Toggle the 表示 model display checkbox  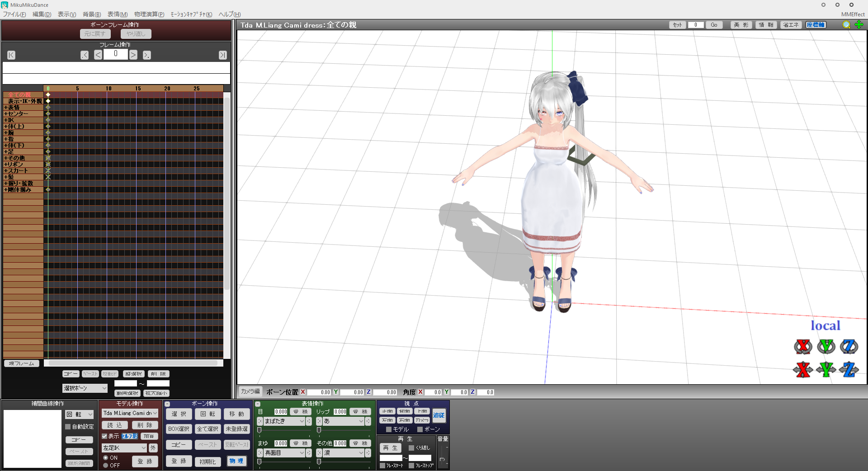tap(104, 436)
